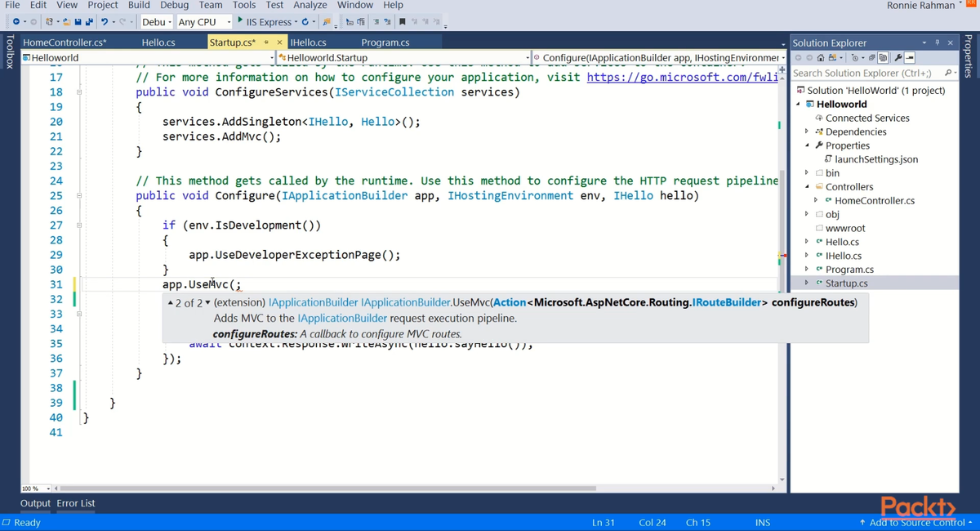
Task: Click the Pending Changes Filter clock icon
Action: click(x=855, y=58)
